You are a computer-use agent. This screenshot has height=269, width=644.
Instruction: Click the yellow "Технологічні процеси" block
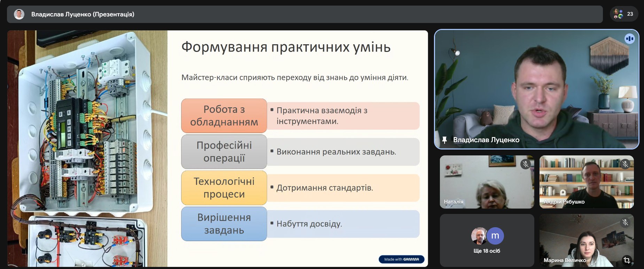[224, 188]
